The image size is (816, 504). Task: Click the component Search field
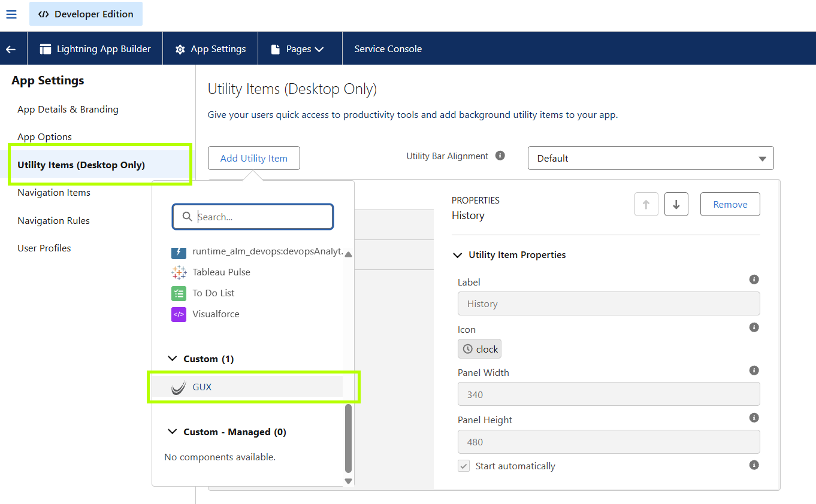253,217
